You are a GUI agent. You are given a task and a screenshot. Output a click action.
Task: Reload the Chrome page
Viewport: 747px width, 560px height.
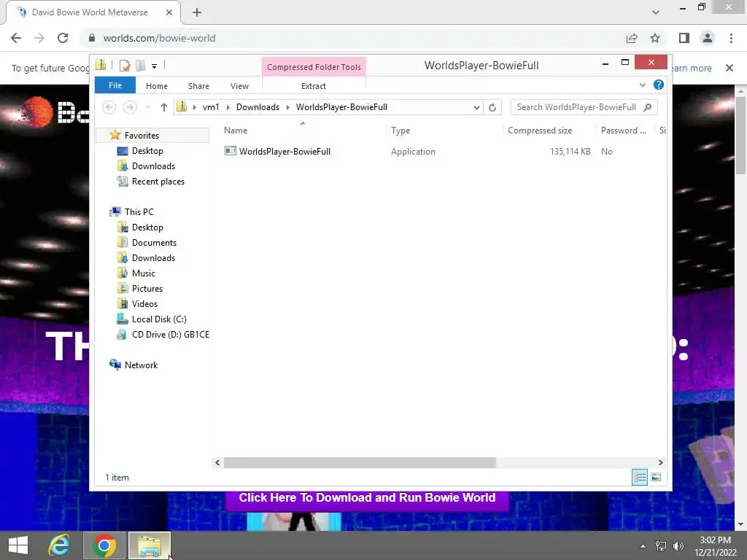point(63,38)
